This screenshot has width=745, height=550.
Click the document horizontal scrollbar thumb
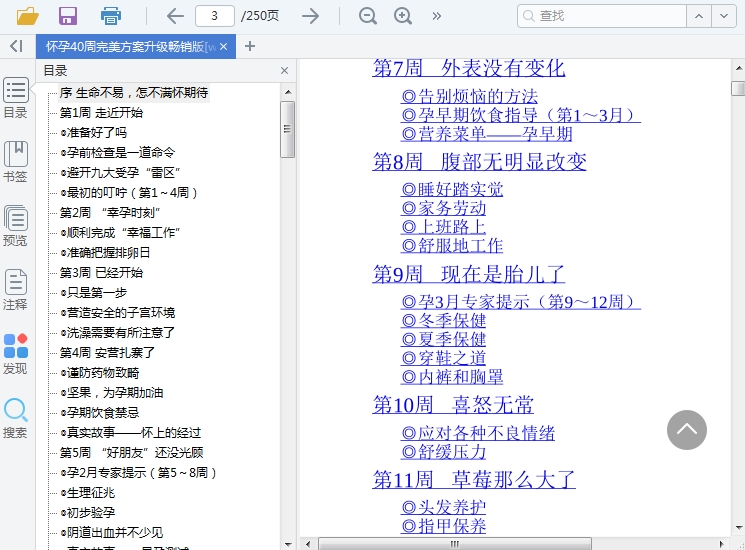[455, 544]
